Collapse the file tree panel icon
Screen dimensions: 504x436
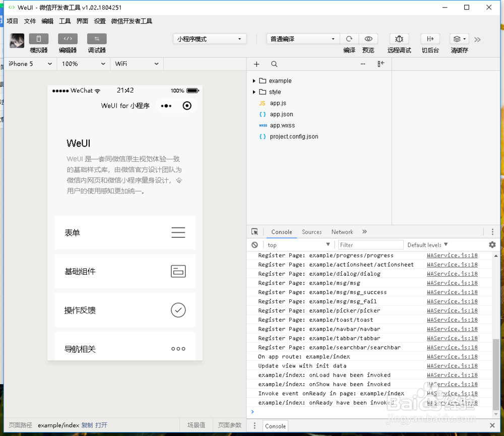(381, 64)
